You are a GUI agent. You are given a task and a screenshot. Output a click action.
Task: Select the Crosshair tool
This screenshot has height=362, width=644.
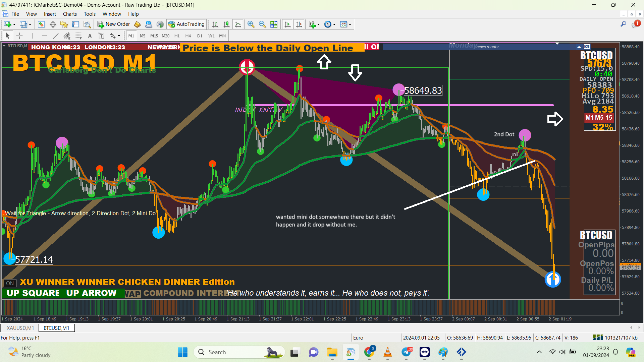pos(19,36)
